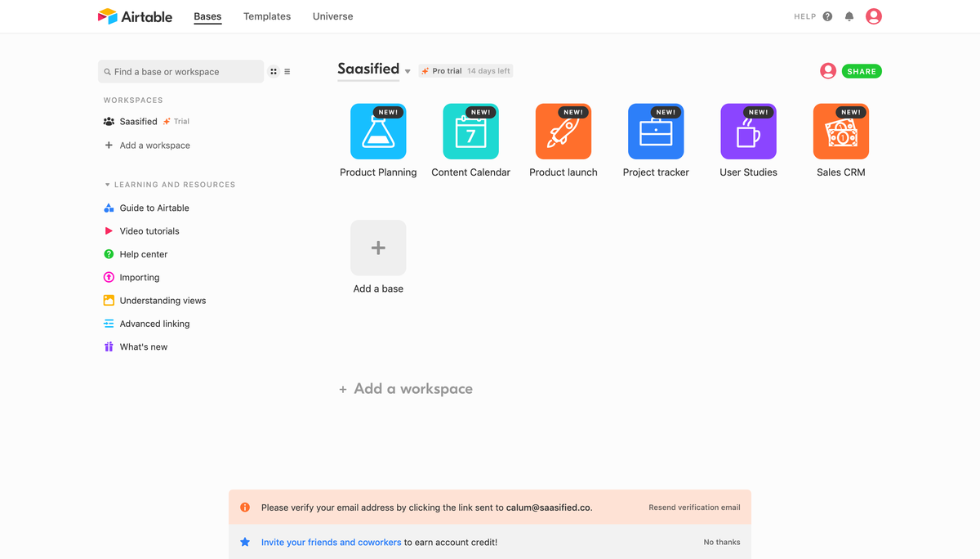980x559 pixels.
Task: Click the User Studies base label
Action: [x=748, y=172]
